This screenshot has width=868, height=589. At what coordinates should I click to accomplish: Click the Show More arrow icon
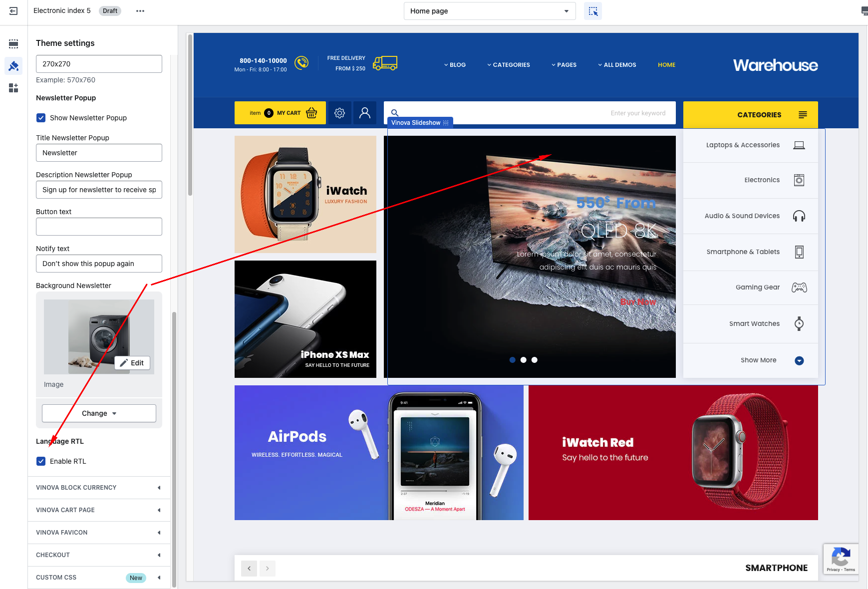(799, 360)
